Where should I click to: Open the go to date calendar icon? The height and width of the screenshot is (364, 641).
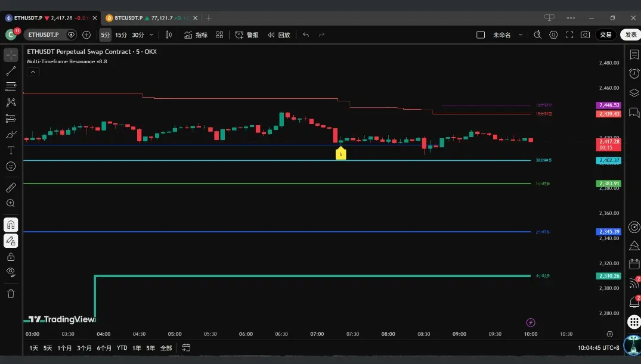pos(186,348)
